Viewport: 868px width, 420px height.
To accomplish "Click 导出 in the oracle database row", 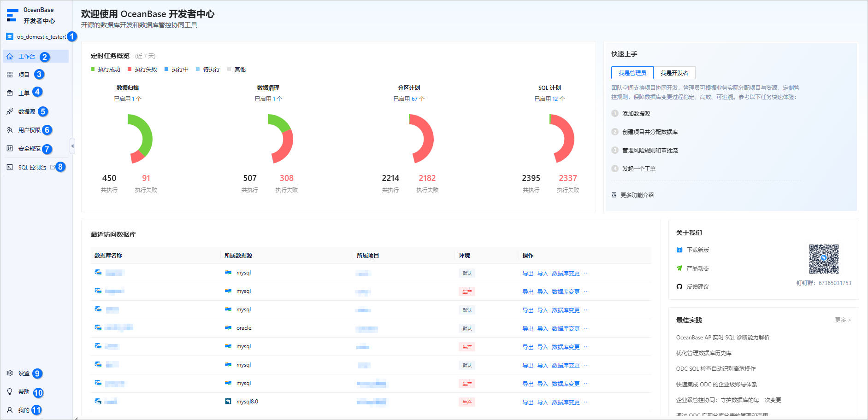I will (x=528, y=328).
